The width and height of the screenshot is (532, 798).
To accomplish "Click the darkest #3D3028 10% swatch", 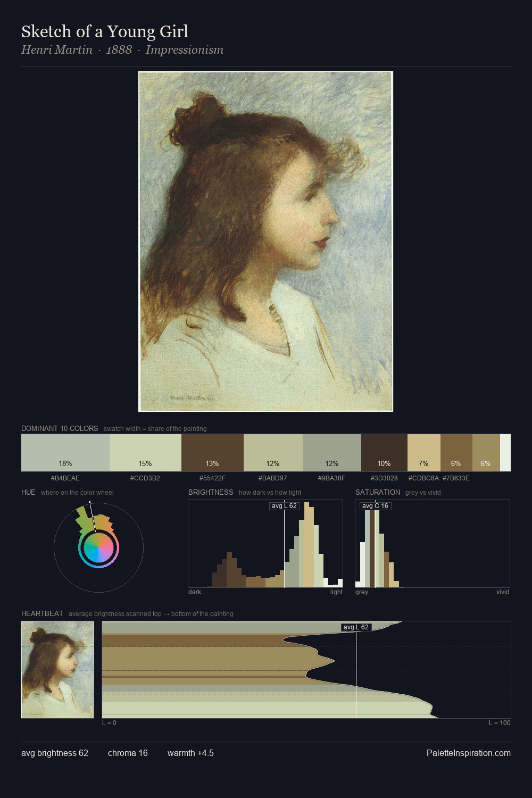I will pyautogui.click(x=384, y=453).
